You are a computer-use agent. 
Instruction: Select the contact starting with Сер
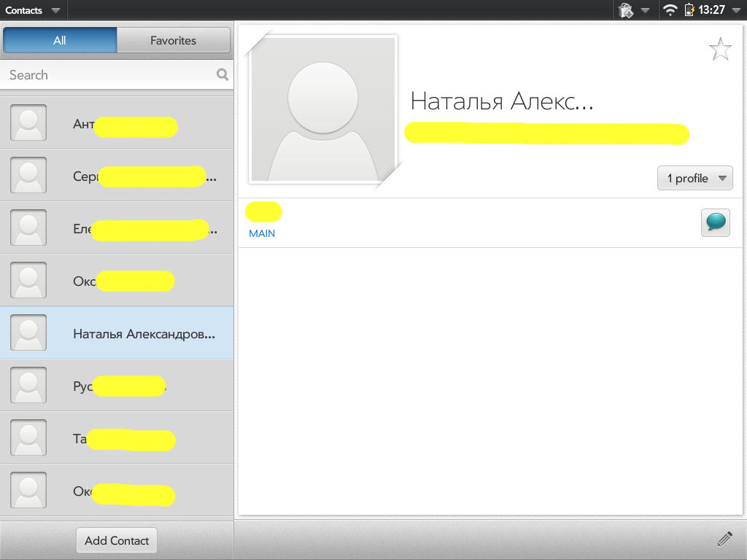click(117, 176)
